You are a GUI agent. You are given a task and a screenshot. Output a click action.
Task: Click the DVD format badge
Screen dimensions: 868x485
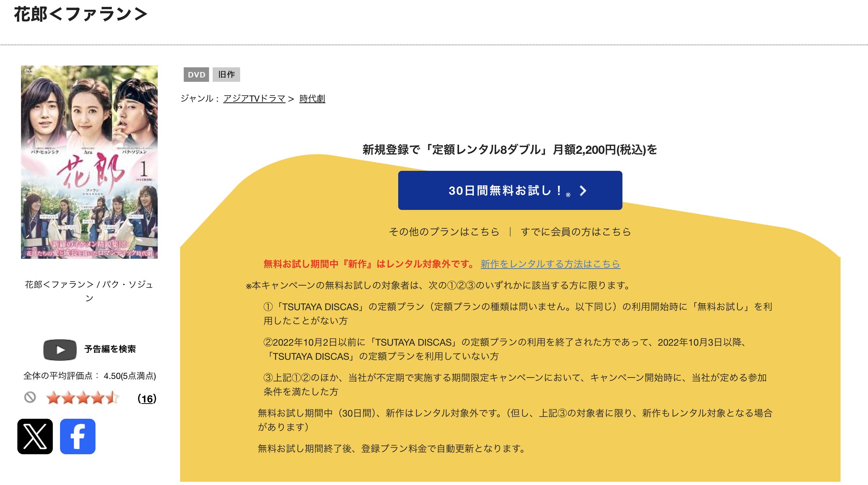pos(196,75)
